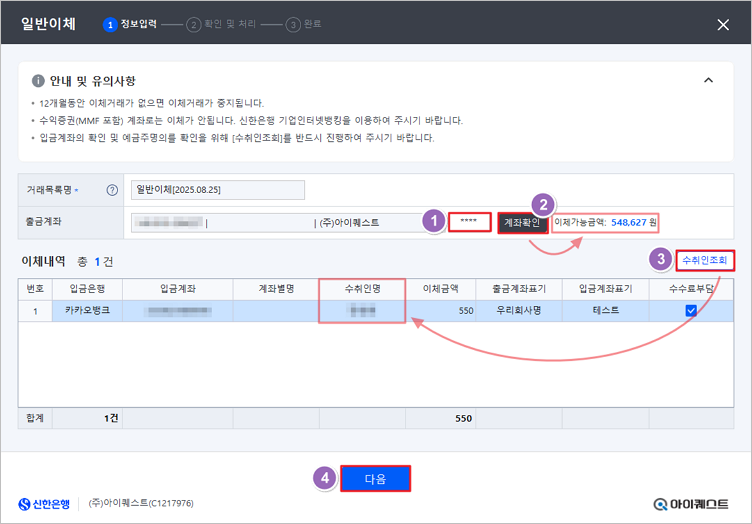Viewport: 752px width, 524px height.
Task: Click the 아이퀘스트 logo at bottom right
Action: click(x=691, y=504)
